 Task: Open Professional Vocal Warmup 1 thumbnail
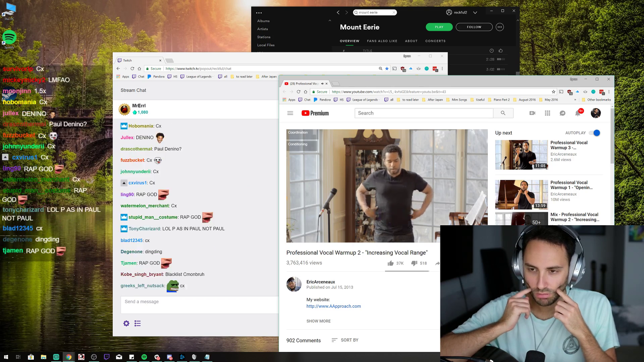click(x=521, y=195)
